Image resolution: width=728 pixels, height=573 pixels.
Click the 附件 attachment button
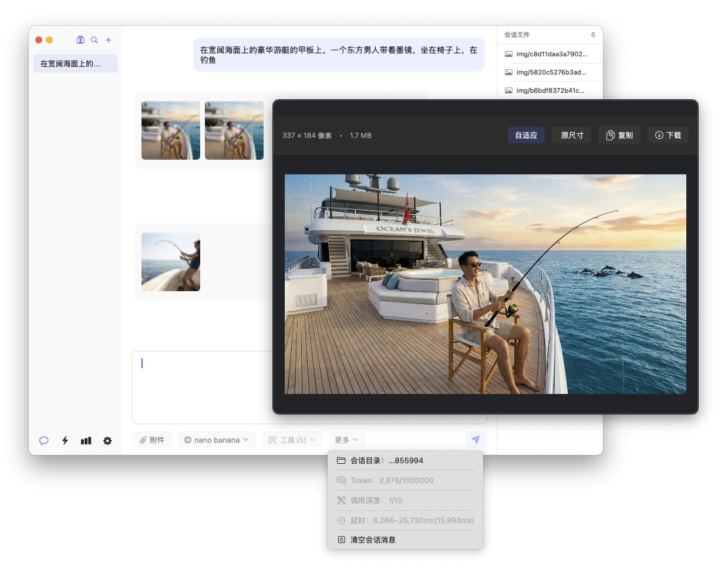tap(152, 440)
